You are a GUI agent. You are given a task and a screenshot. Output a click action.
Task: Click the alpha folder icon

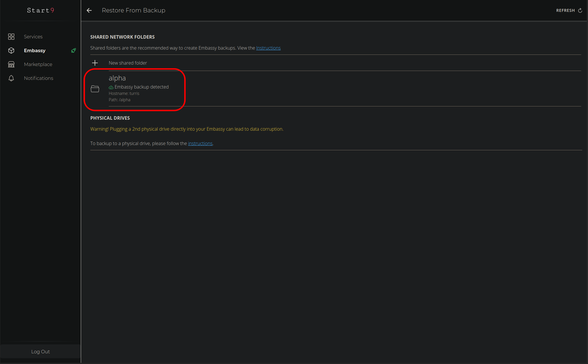pyautogui.click(x=95, y=89)
